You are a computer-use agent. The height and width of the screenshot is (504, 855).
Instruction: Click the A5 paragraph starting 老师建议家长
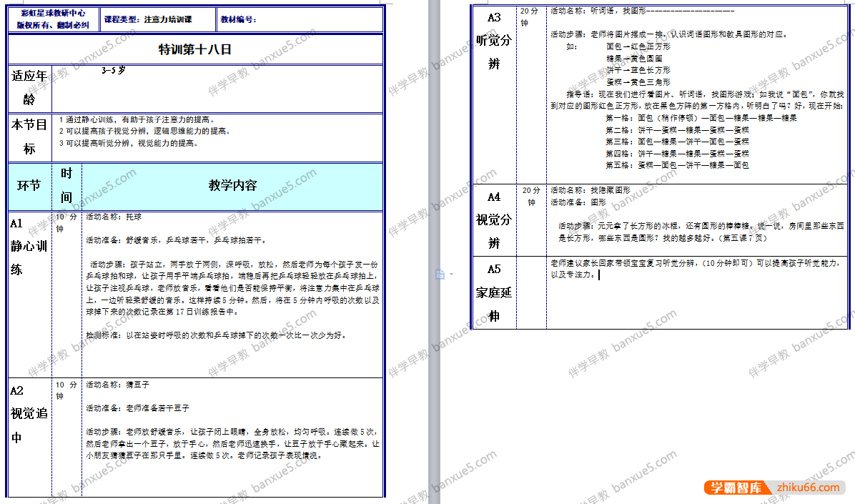point(696,269)
